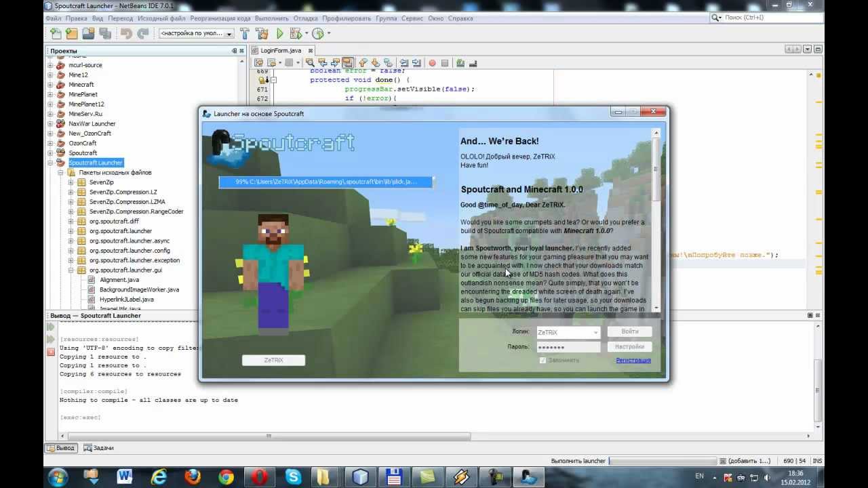The height and width of the screenshot is (488, 868).
Task: Open Microsoft Word from the taskbar
Action: pos(124,476)
